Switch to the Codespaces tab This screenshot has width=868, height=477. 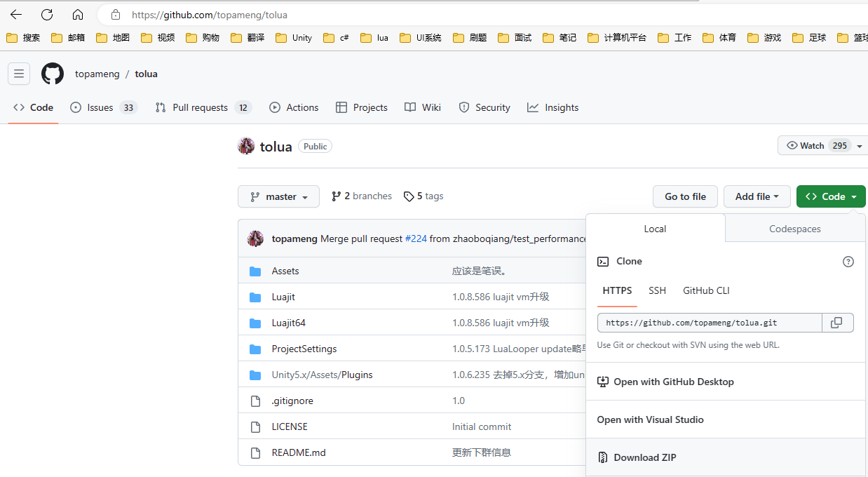[794, 229]
